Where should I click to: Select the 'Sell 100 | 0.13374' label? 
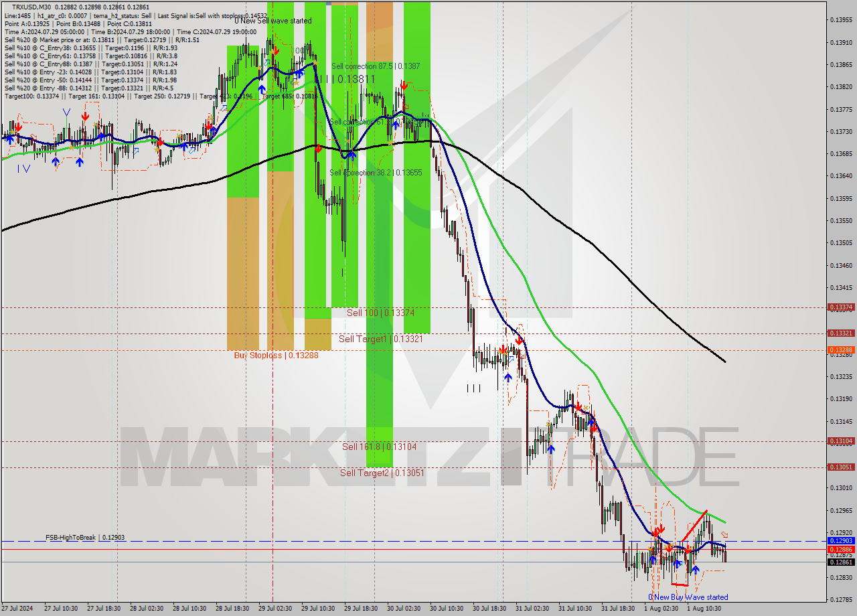coord(380,313)
